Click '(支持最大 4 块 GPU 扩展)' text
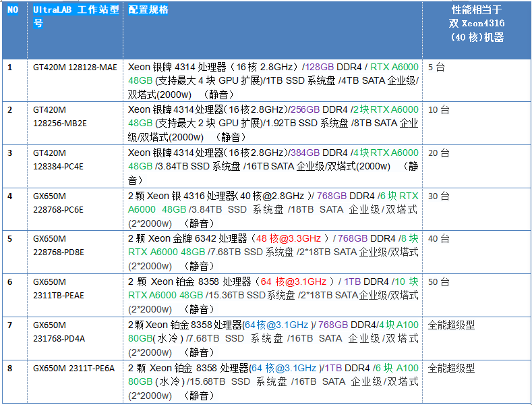This screenshot has height=405, width=532. 209,80
